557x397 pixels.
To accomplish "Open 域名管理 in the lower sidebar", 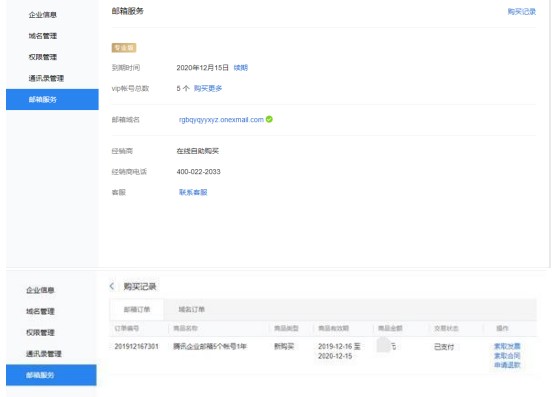I will 40,311.
